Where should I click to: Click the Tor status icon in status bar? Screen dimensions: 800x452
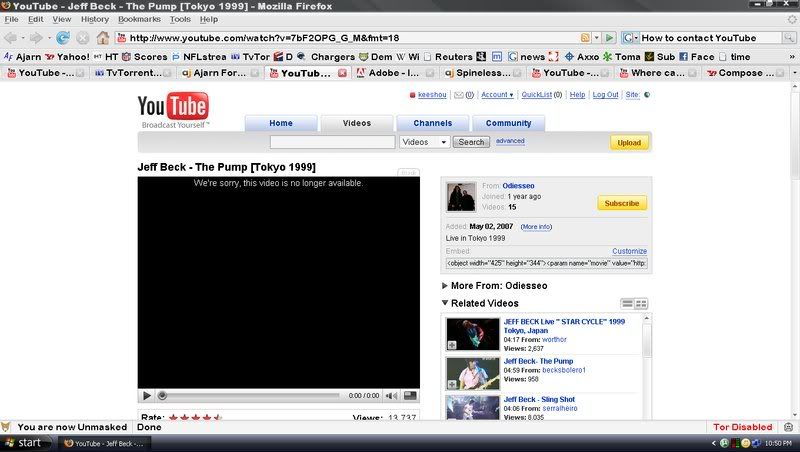pyautogui.click(x=789, y=427)
